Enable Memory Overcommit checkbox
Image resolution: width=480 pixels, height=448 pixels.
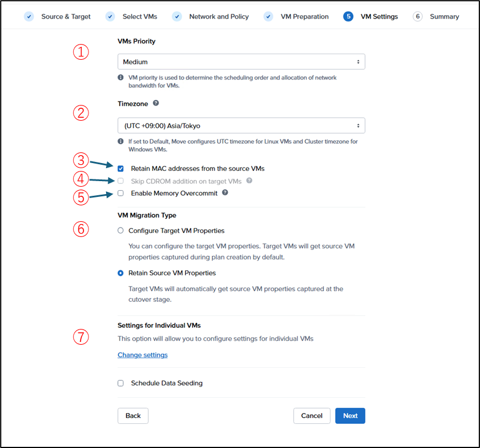pos(121,193)
